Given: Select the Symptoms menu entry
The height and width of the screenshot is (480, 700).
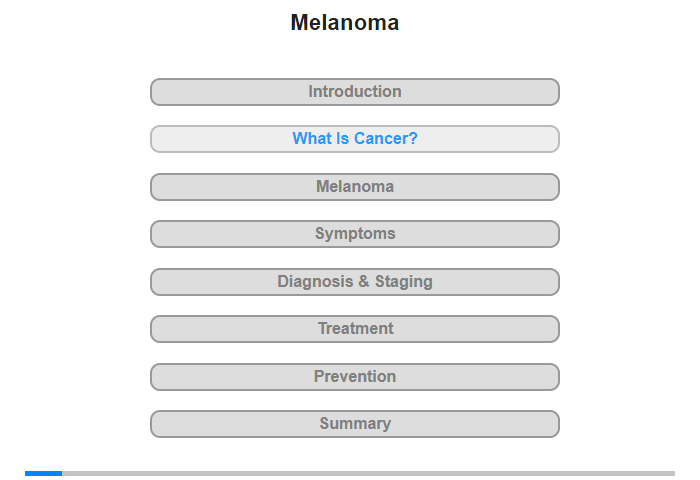Looking at the screenshot, I should click(x=354, y=234).
